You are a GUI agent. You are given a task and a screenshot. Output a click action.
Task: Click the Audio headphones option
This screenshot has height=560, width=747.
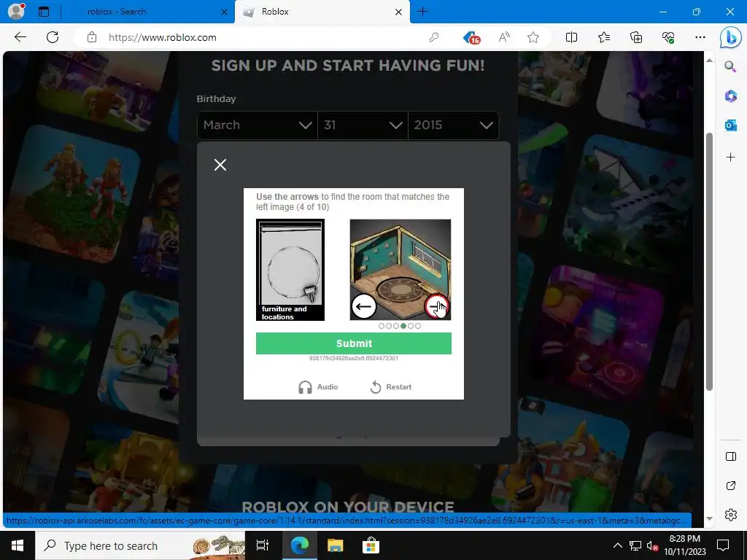(318, 387)
